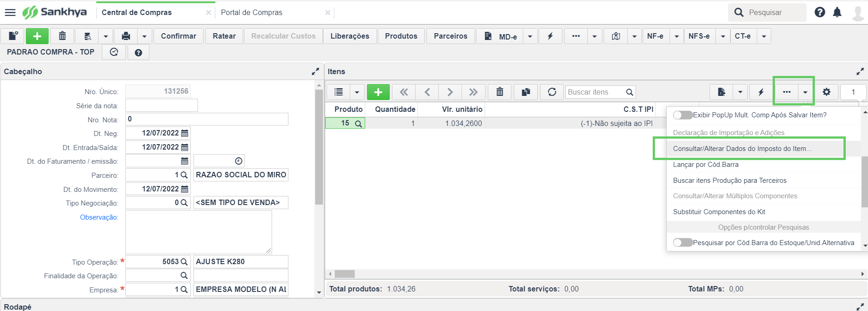The image size is (868, 311).
Task: Click the Pesquisar search box
Action: [x=768, y=12]
